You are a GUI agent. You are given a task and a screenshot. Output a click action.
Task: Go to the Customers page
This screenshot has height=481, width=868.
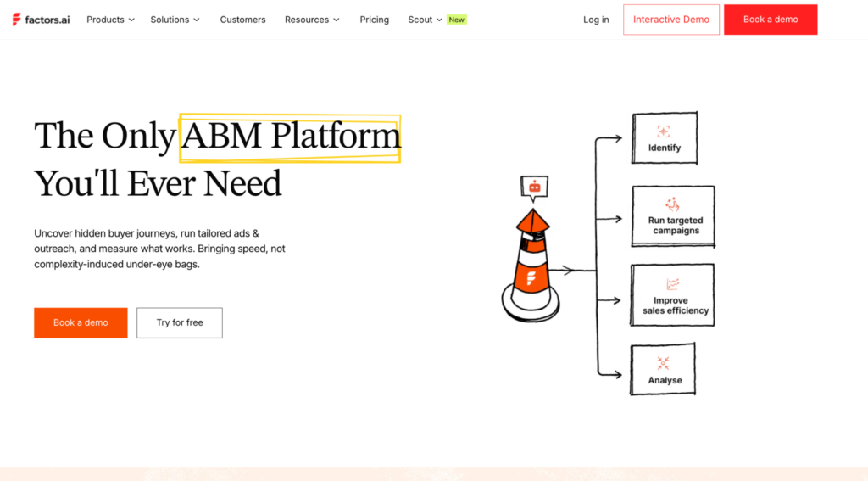242,20
